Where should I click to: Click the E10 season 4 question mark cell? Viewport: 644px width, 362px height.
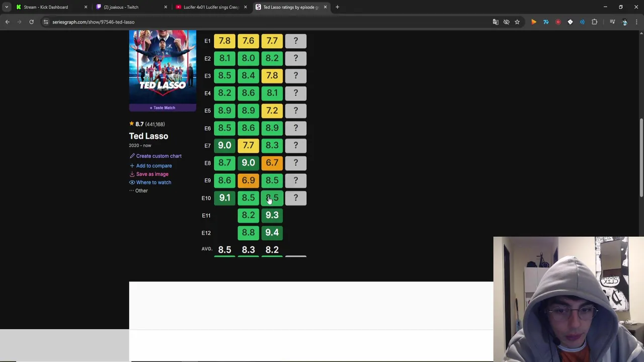pos(295,198)
